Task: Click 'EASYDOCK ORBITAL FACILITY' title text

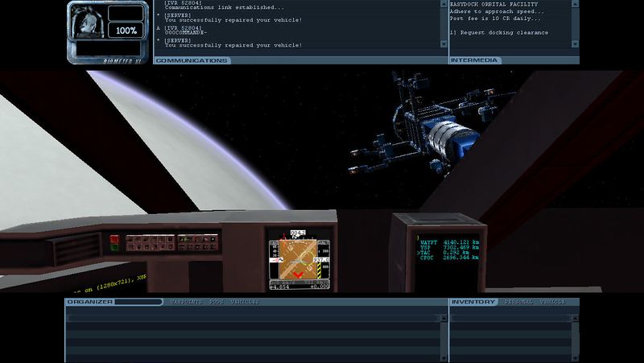Action: click(x=494, y=4)
